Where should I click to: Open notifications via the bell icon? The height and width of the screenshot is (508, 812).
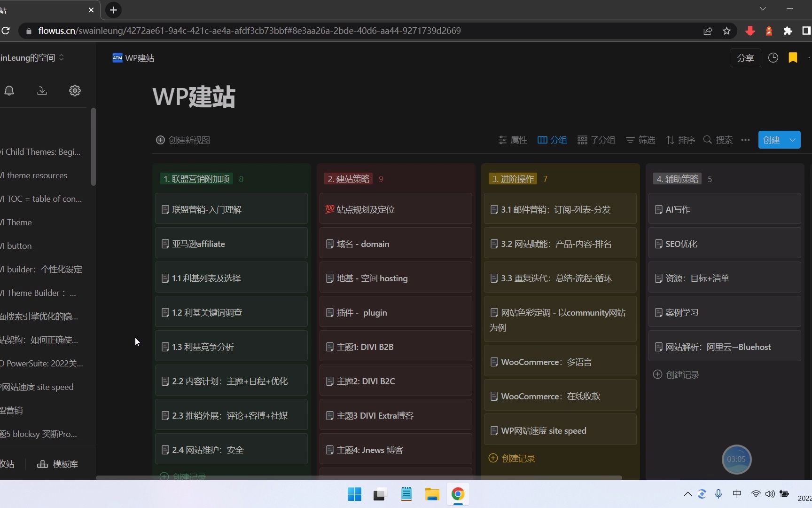click(9, 90)
